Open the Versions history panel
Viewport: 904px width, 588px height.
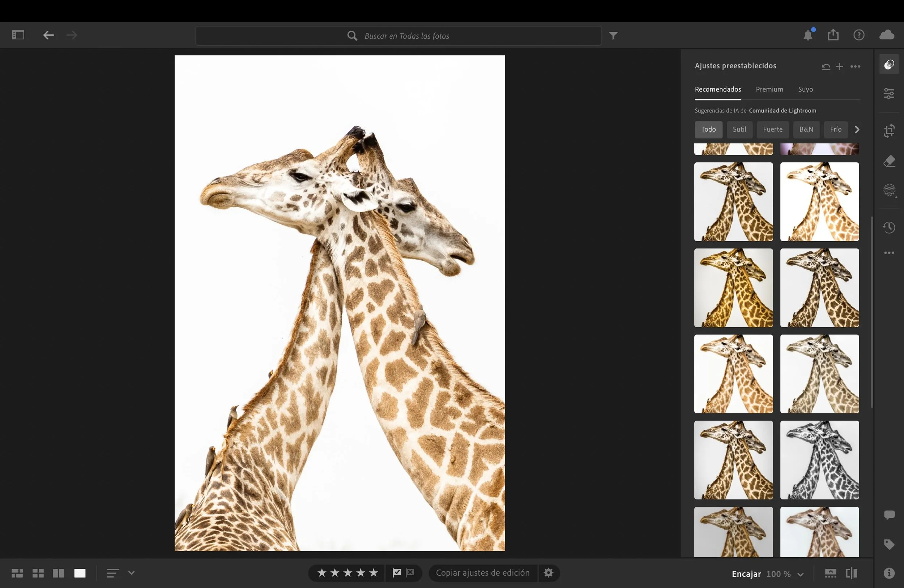tap(889, 227)
